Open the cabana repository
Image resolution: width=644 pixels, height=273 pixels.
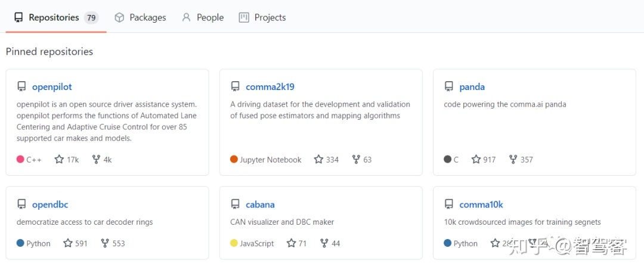(x=260, y=204)
